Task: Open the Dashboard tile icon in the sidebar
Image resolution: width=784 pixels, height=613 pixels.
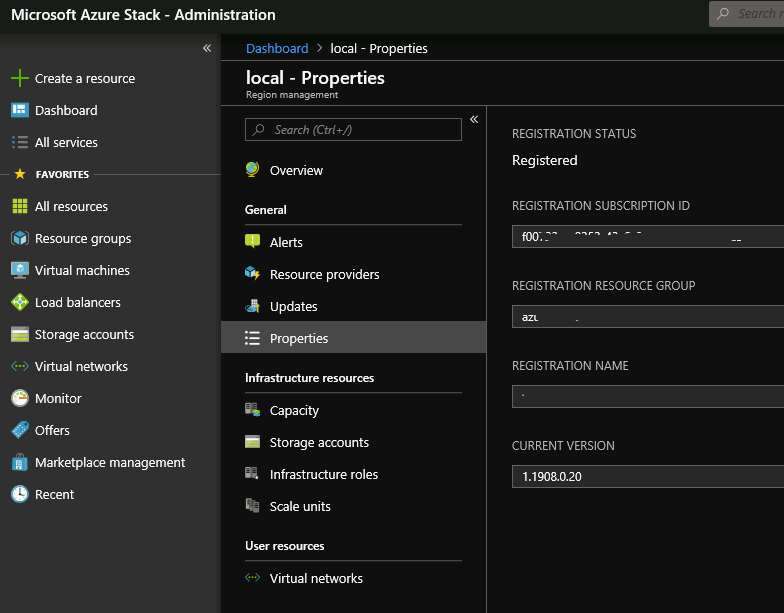Action: coord(20,110)
